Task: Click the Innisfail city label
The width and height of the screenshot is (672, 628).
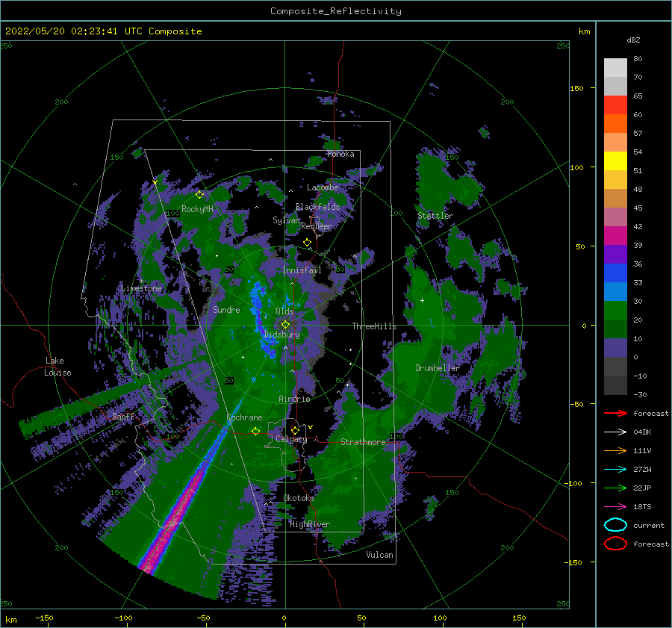Action: click(302, 270)
